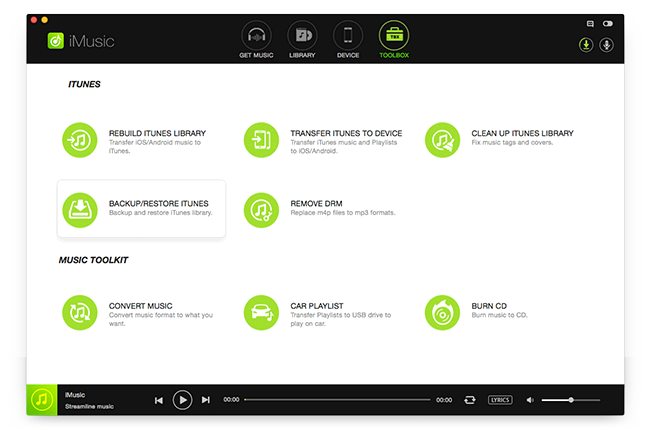Mute audio with speaker icon
The height and width of the screenshot is (430, 650).
[530, 400]
